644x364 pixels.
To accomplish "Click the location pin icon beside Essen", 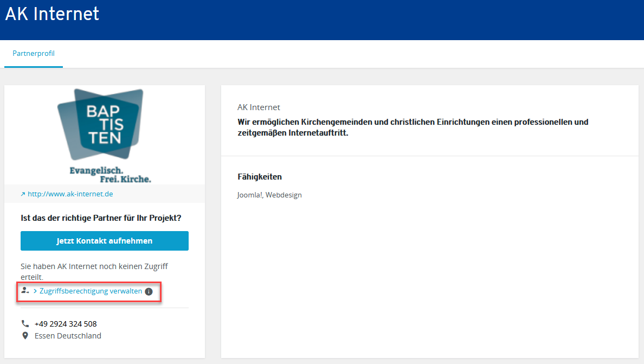I will click(25, 335).
